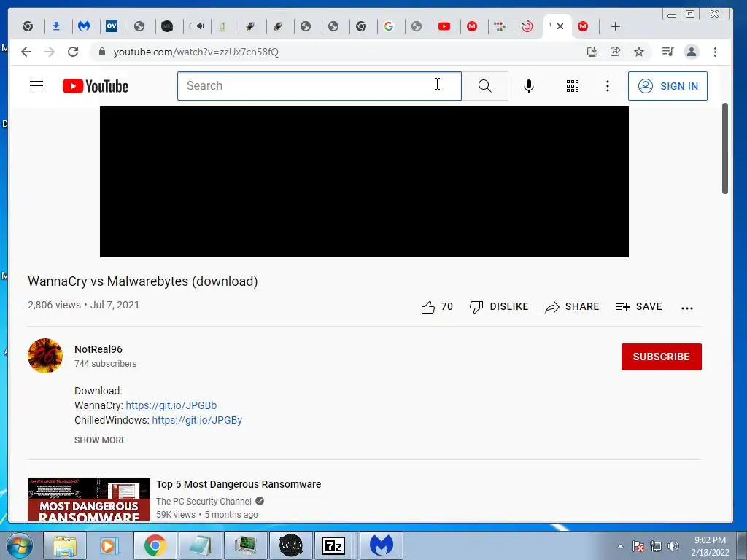Screen dimensions: 747x560
Task: Open Notepad from the taskbar
Action: tap(200, 545)
